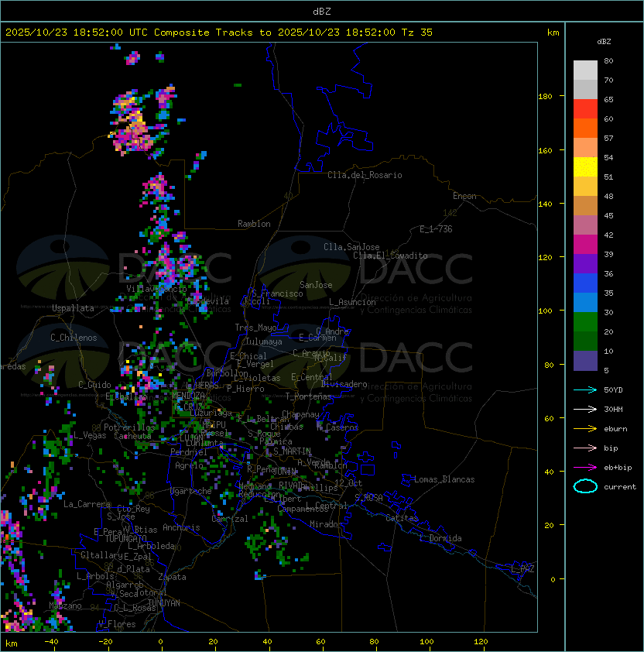Select the red 60-65 dBZ color swatch
The height and width of the screenshot is (652, 644).
[x=585, y=109]
